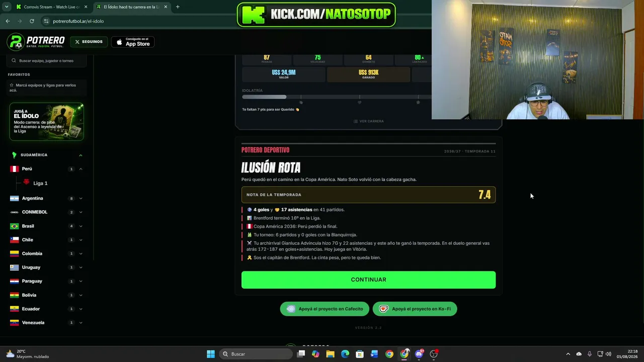Click the US$ 913K Ganado card
Viewport: 644px width, 362px height.
tap(368, 74)
